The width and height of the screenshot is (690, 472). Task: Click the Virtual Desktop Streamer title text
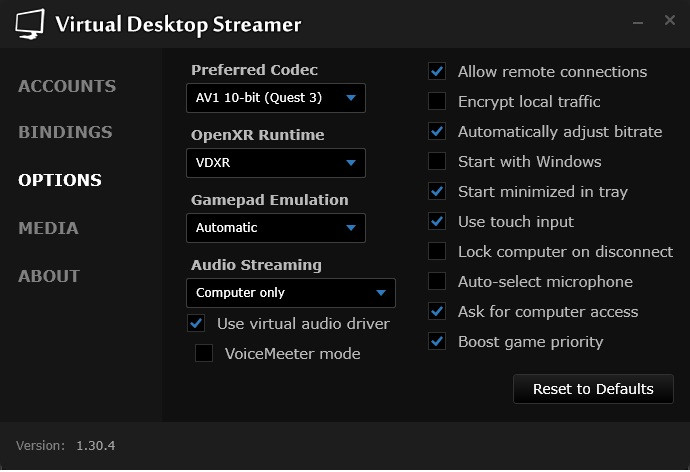178,25
